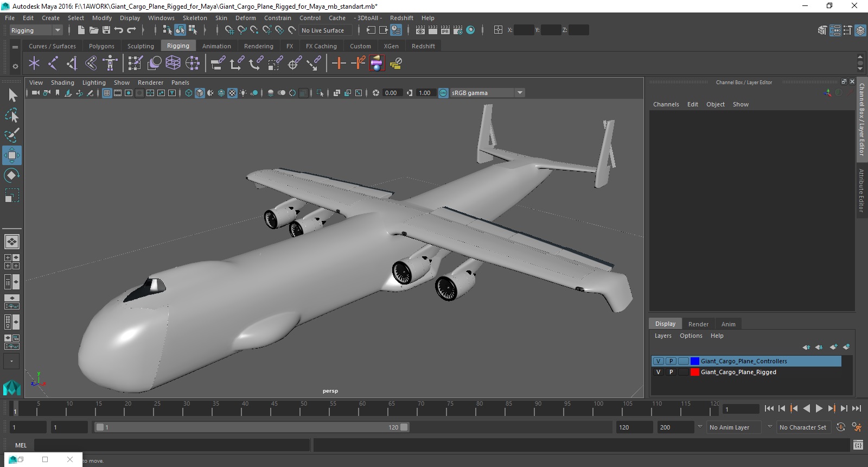Toggle visibility V of Giant_Cargo_Plane_Controllers layer

[x=658, y=361]
